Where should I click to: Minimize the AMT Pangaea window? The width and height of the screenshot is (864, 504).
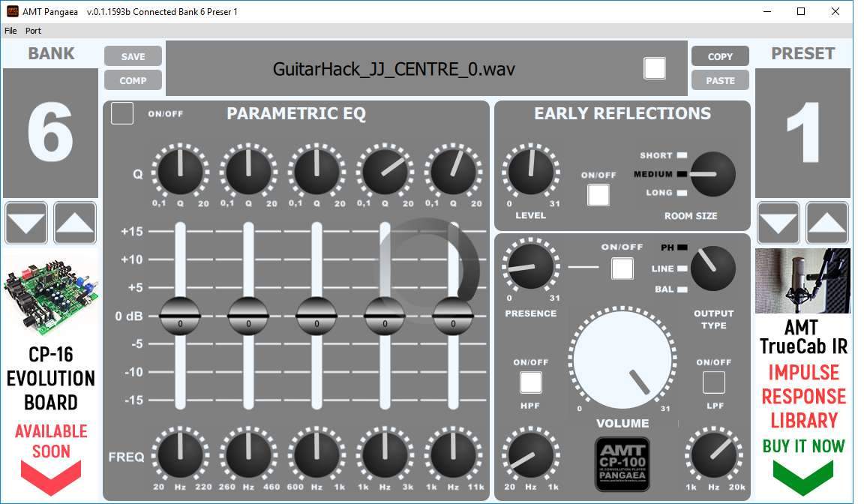[767, 11]
